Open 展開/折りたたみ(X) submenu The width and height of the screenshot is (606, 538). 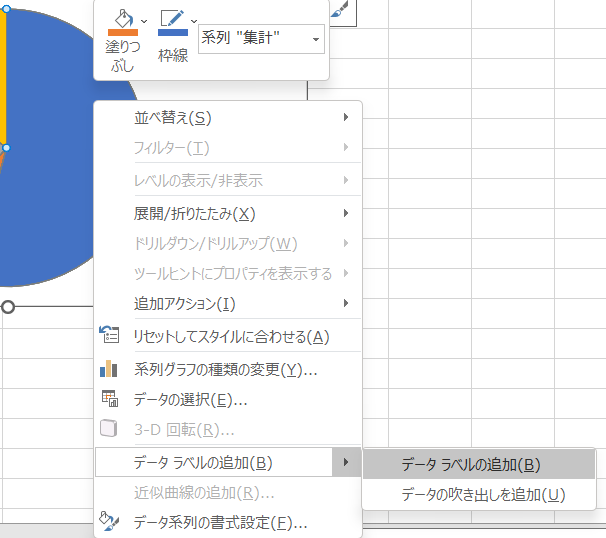click(228, 213)
